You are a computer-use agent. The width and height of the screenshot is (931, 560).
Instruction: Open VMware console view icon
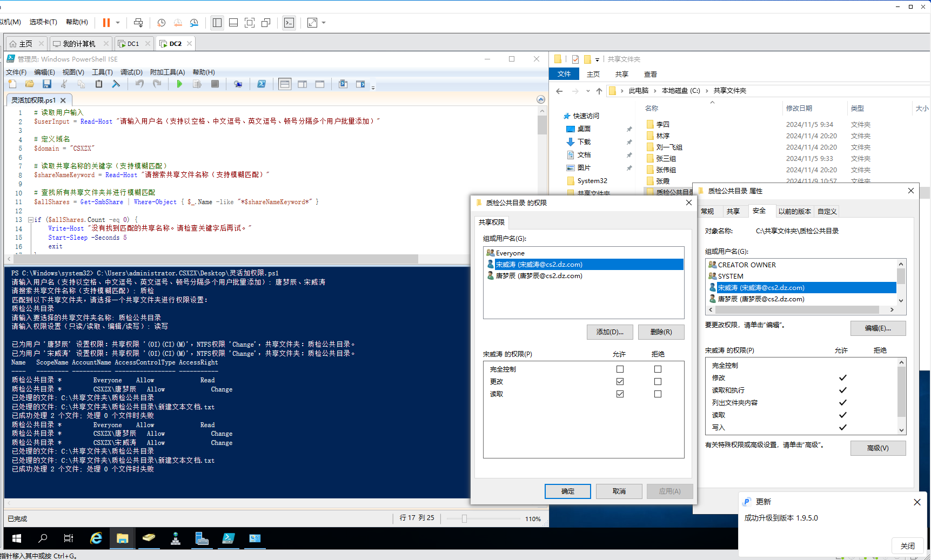[x=289, y=23]
